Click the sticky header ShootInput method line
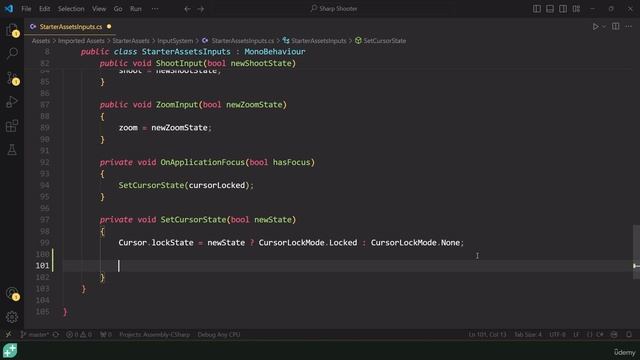Screen dimensions: 640x360 coord(198,63)
